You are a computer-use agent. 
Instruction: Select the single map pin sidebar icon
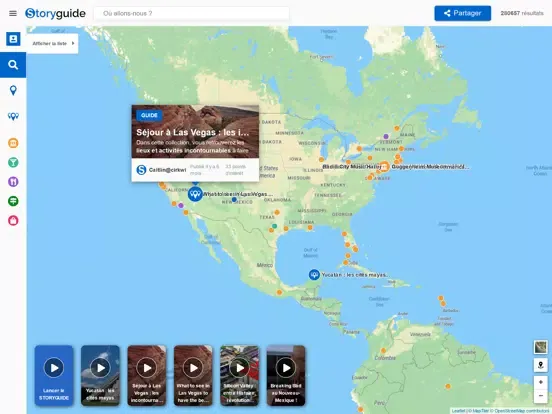point(13,90)
